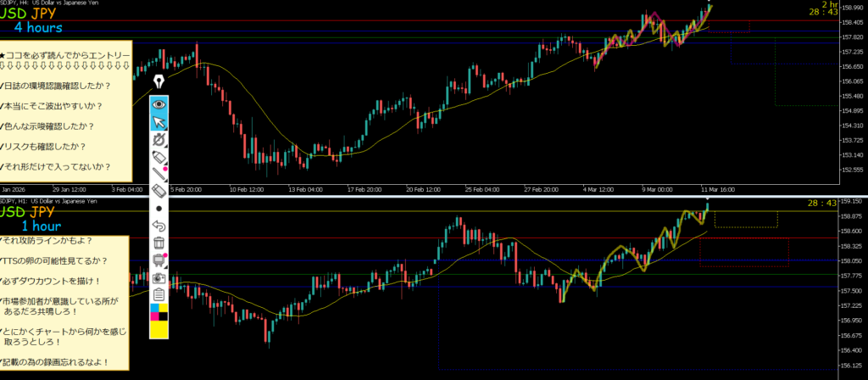The height and width of the screenshot is (380, 868).
Task: Open the color palette swatch
Action: (159, 320)
